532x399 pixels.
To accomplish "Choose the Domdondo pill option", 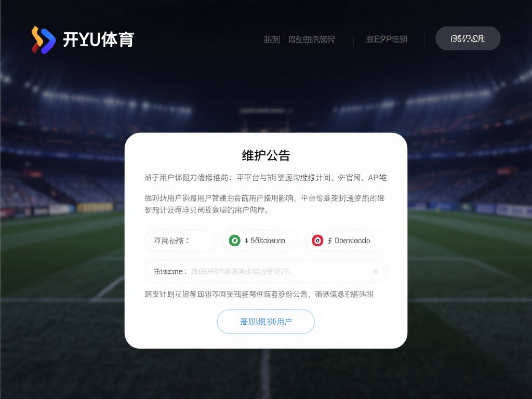I will coord(347,241).
